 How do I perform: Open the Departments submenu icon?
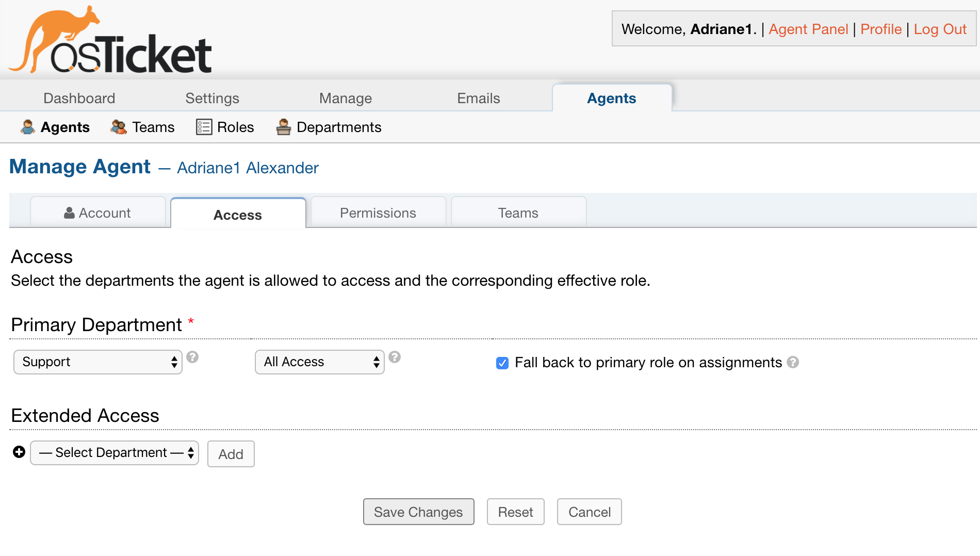click(x=283, y=127)
